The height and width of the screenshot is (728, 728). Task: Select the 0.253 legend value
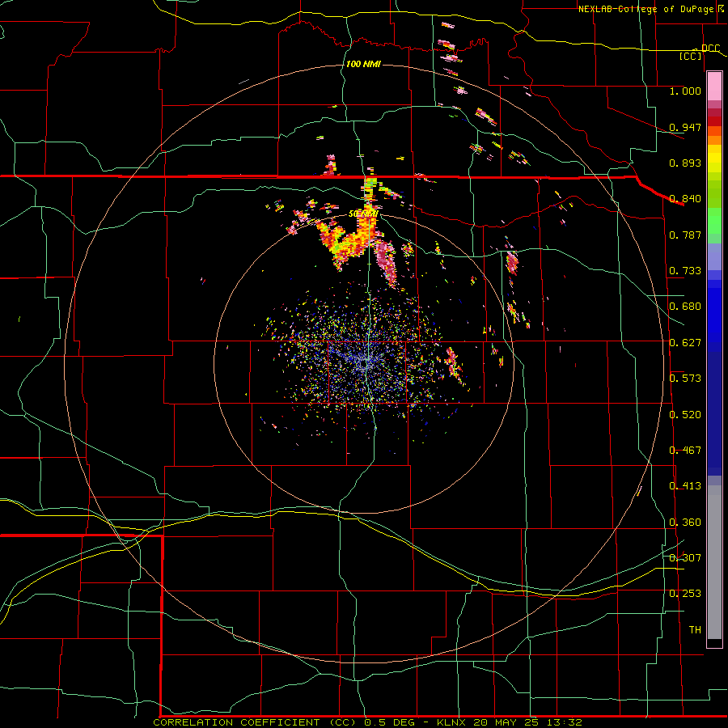point(685,594)
